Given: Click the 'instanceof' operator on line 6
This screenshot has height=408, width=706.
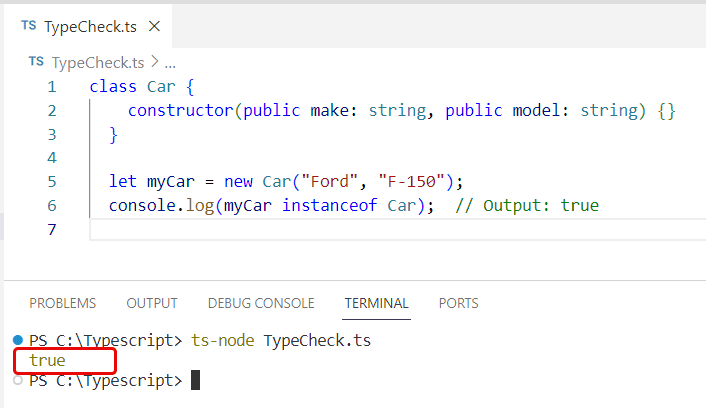Looking at the screenshot, I should pyautogui.click(x=330, y=205).
